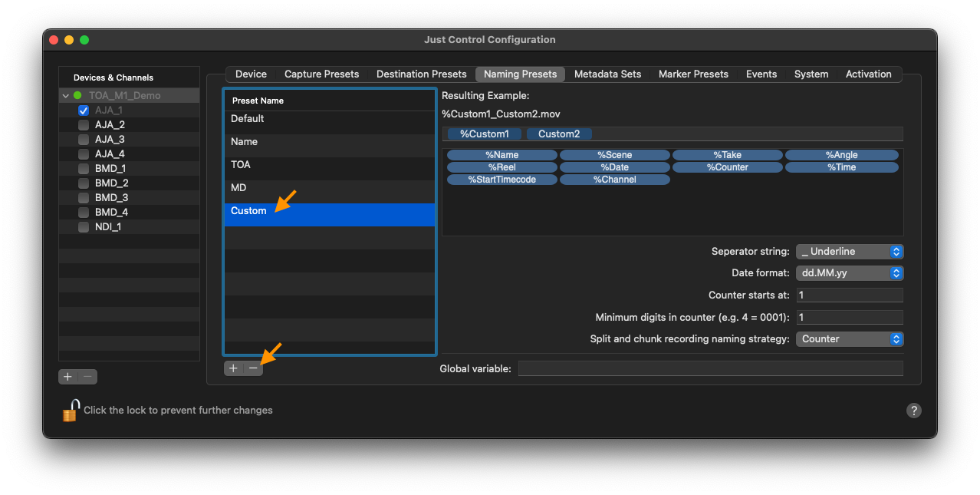Screen dimensions: 980x495
Task: Enable the AJA_2 channel checkbox
Action: pyautogui.click(x=84, y=125)
